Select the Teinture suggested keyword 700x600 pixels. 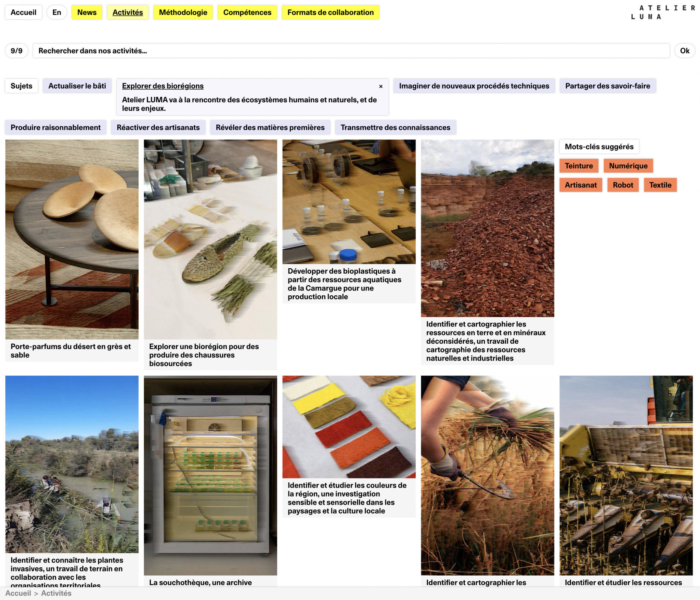(578, 166)
